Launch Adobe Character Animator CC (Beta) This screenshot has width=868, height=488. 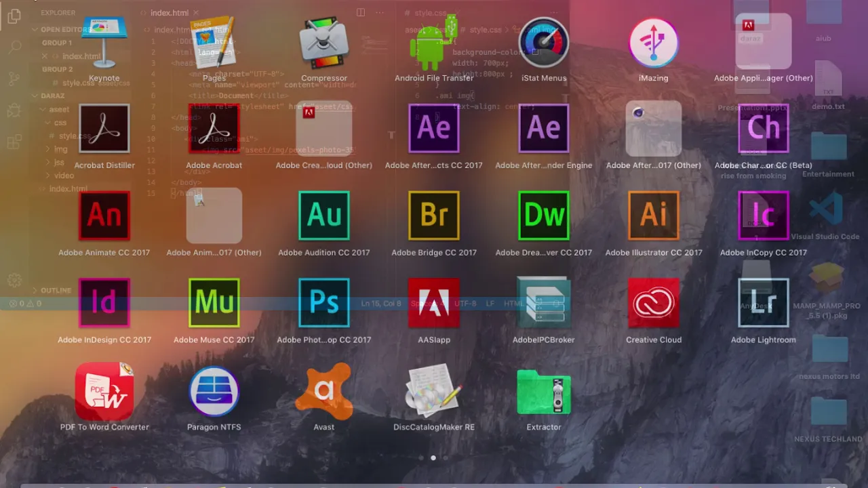(764, 129)
